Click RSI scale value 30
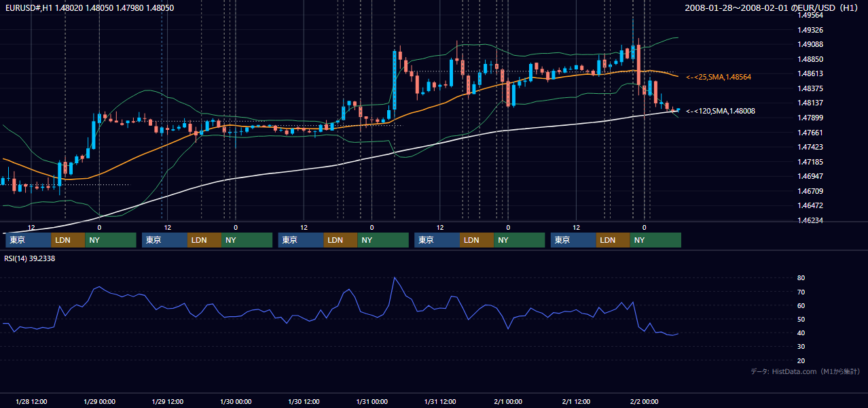The image size is (868, 408). pos(801,347)
